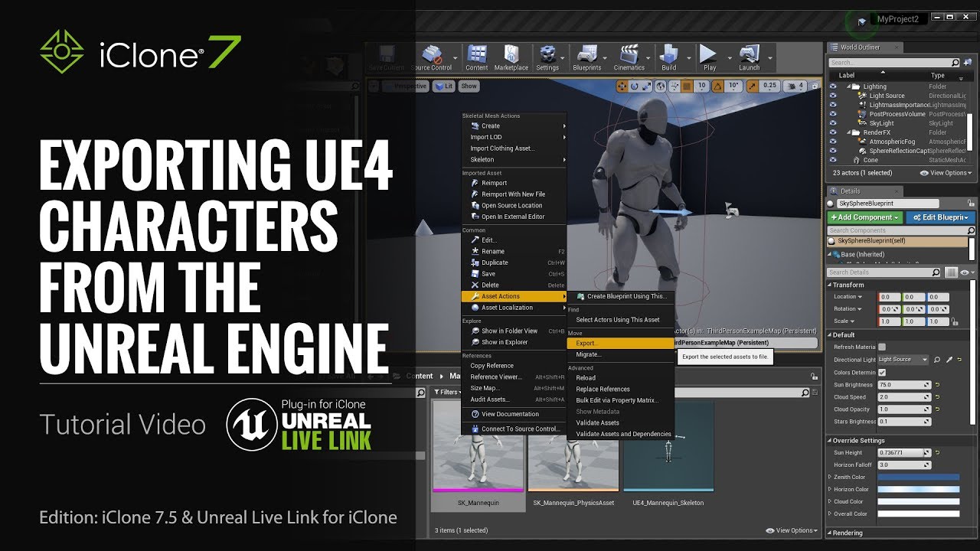Select Asset Actions menu entry
This screenshot has width=980, height=551.
pos(514,296)
